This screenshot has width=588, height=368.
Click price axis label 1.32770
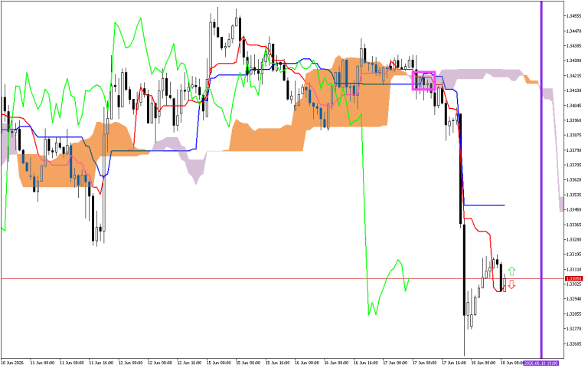tap(574, 329)
